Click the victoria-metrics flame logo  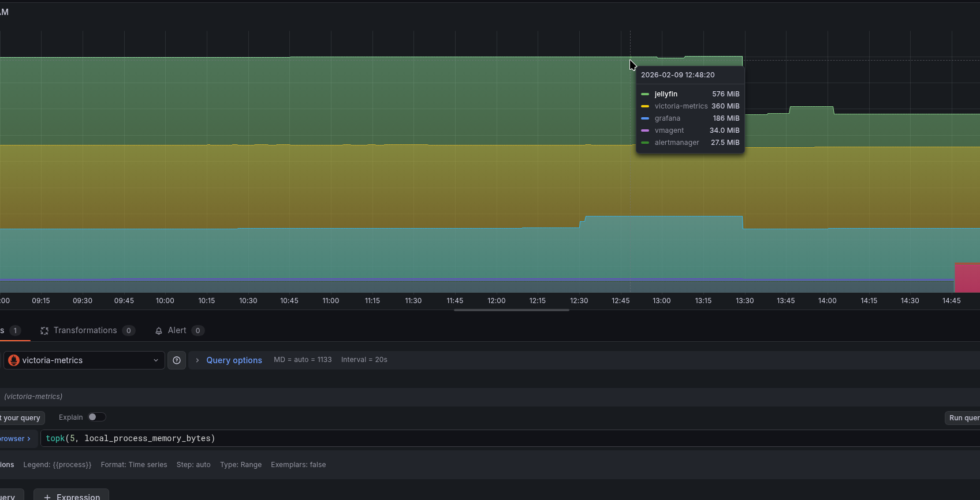[14, 360]
